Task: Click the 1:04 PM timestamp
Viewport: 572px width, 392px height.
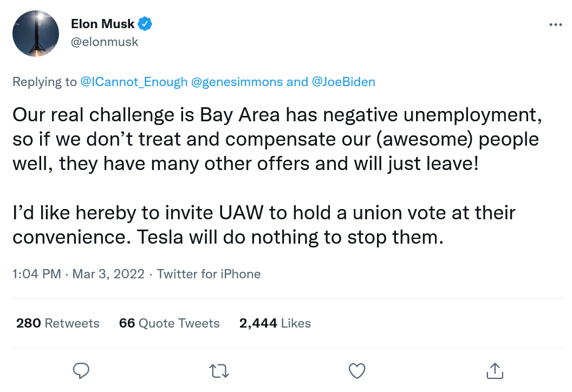Action: click(x=36, y=274)
